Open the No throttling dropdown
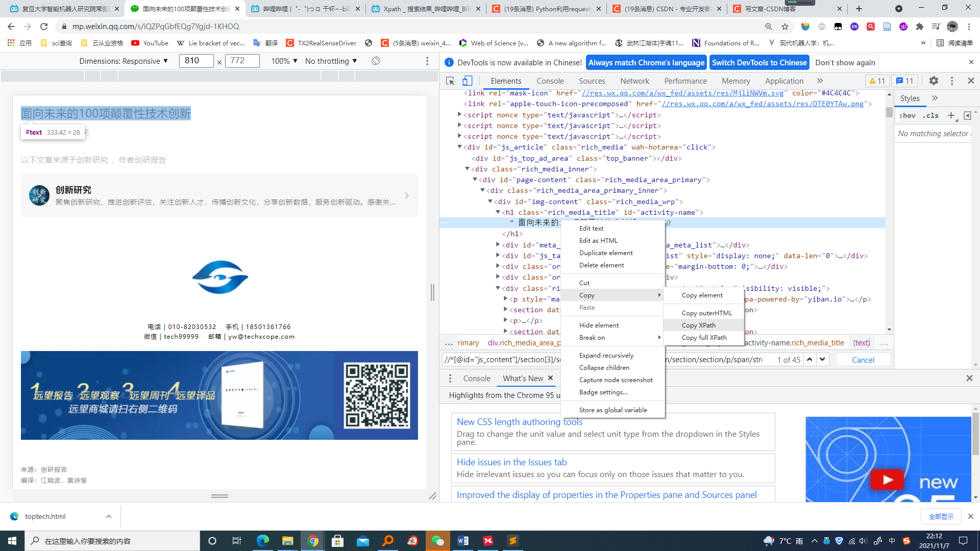980x551 pixels. coord(331,61)
